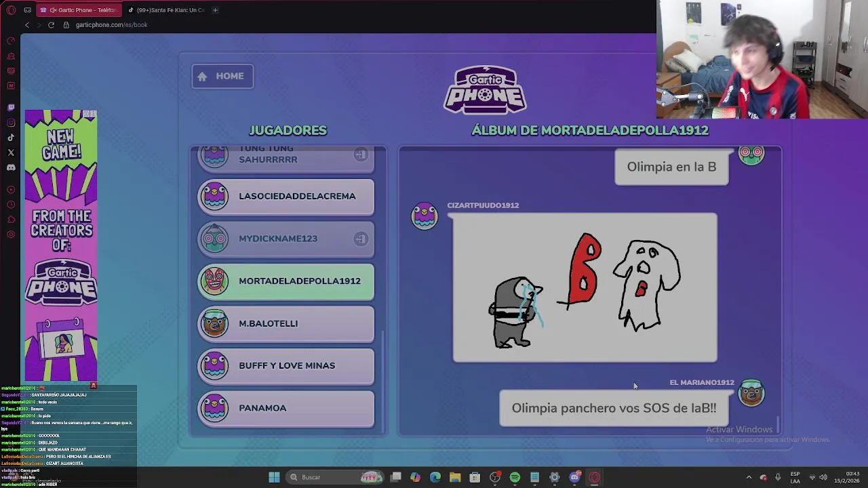Open the GX Corner controller icon

coord(28,10)
